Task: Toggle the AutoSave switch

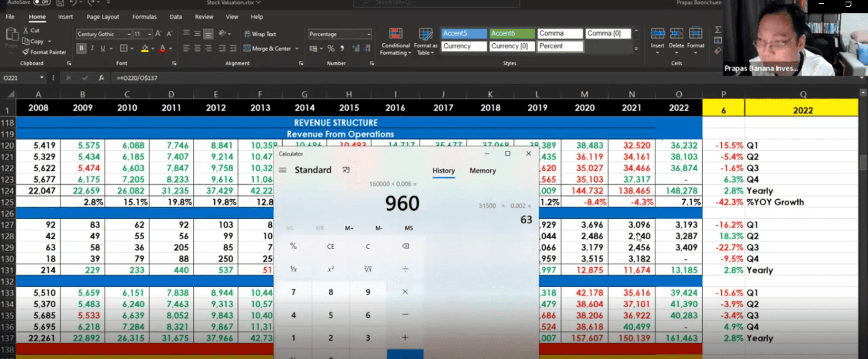Action: 42,2
